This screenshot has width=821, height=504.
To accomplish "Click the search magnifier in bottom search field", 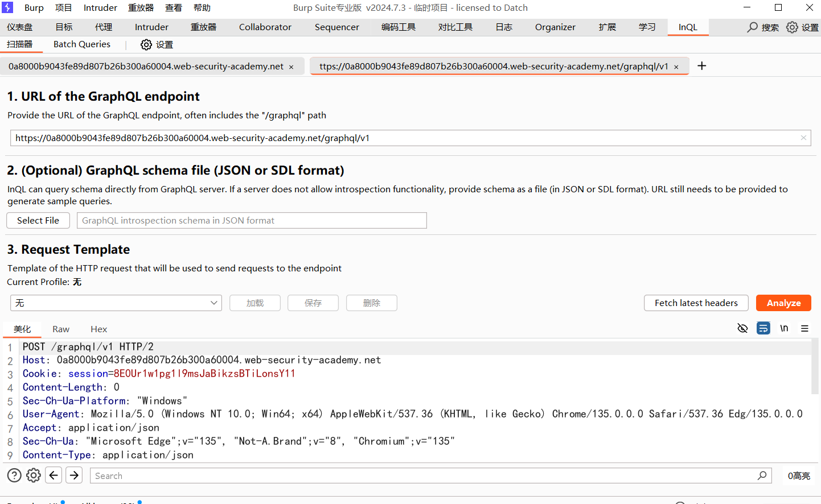I will [762, 475].
